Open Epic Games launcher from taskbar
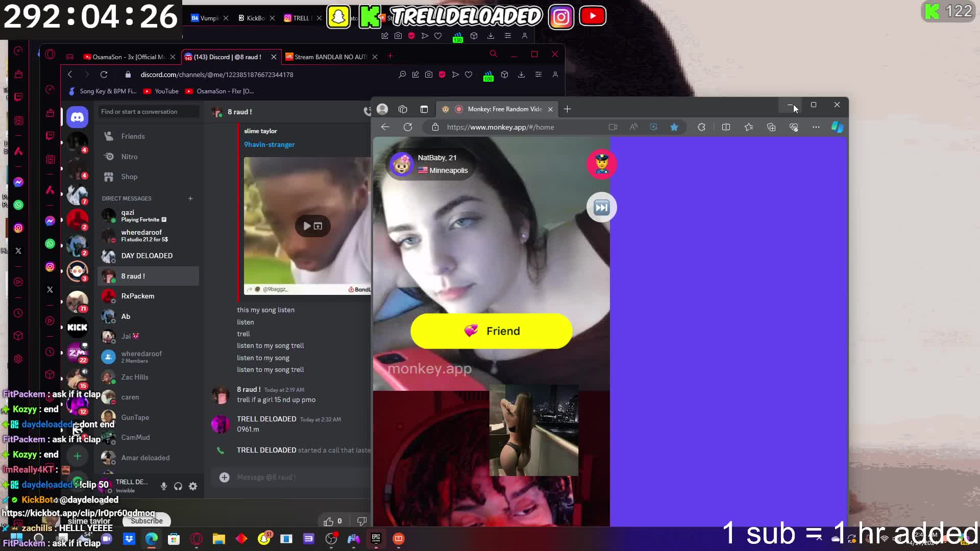Image resolution: width=980 pixels, height=551 pixels. (376, 539)
